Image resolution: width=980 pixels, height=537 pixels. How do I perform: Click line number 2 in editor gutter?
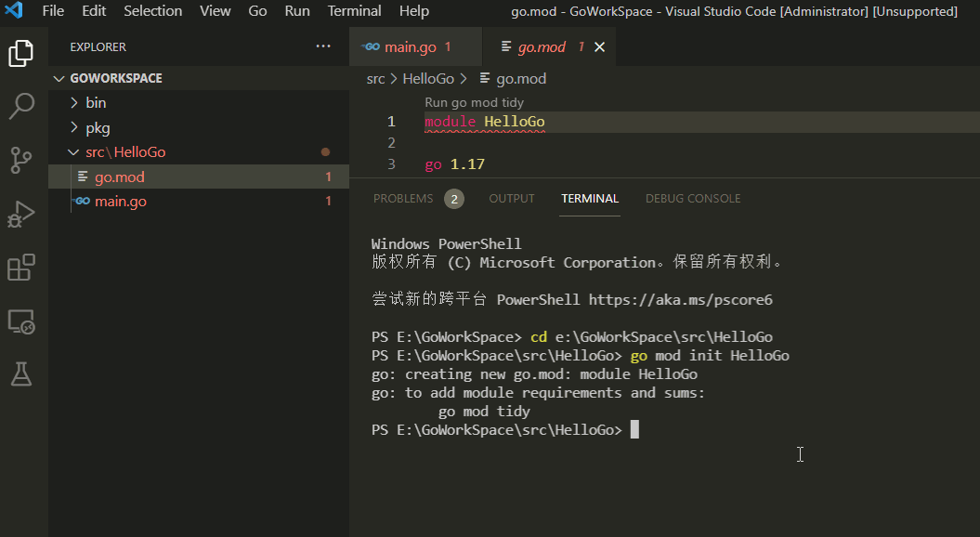(x=391, y=142)
